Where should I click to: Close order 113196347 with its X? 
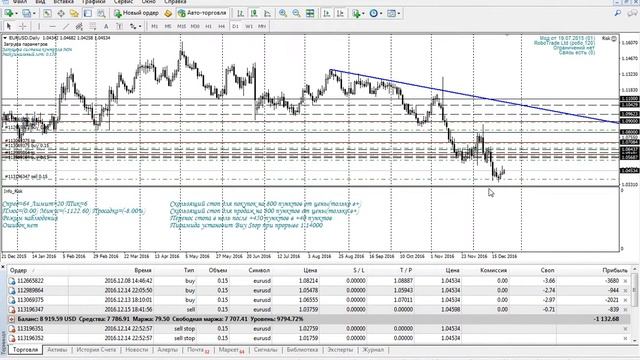tap(625, 309)
